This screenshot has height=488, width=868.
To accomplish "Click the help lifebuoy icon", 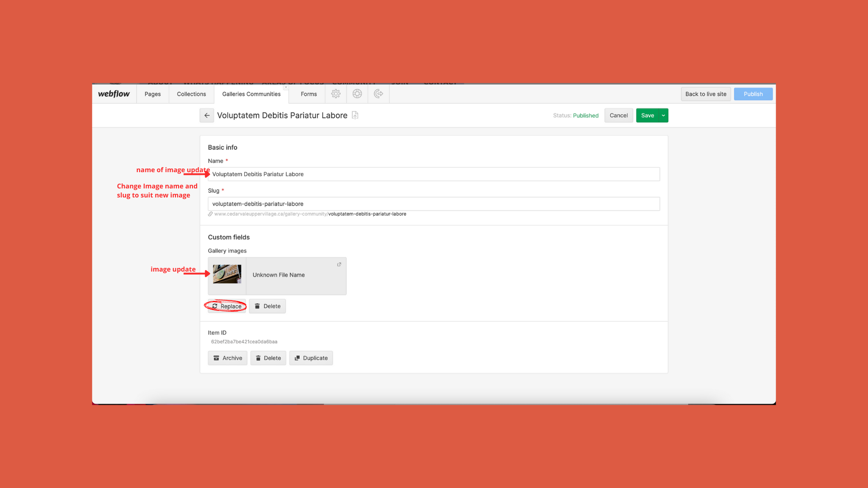I will (357, 94).
